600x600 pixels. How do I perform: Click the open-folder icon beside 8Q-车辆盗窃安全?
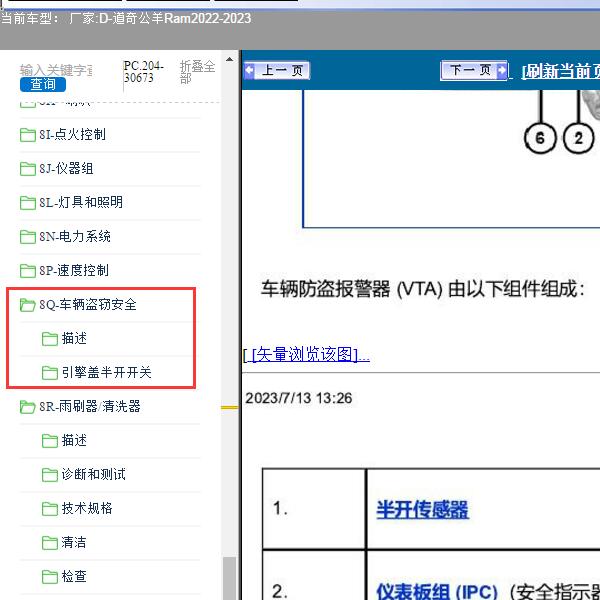[28, 305]
